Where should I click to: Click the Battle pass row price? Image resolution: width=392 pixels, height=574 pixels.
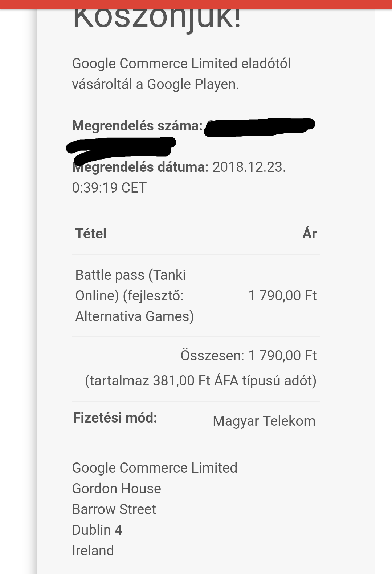(282, 296)
